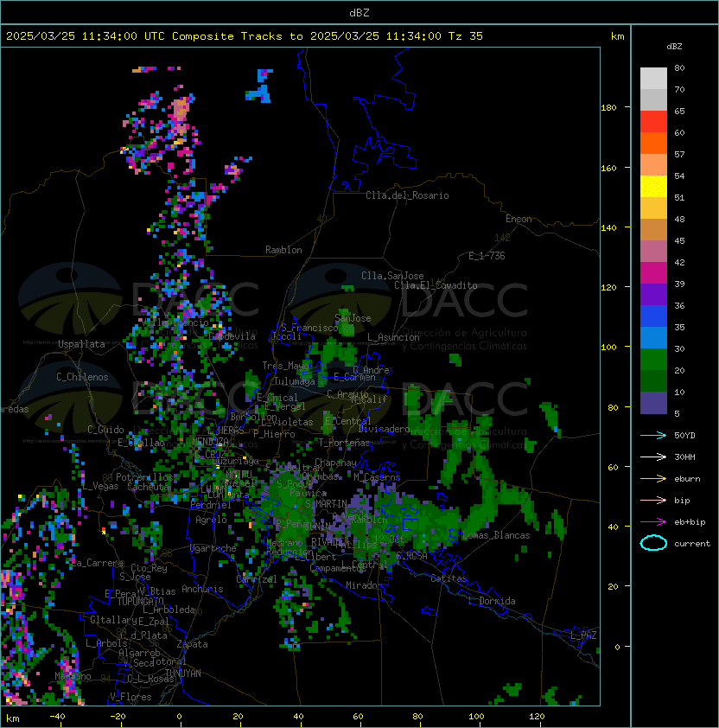The width and height of the screenshot is (719, 728).
Task: Click the Catitas place label
Action: point(449,578)
